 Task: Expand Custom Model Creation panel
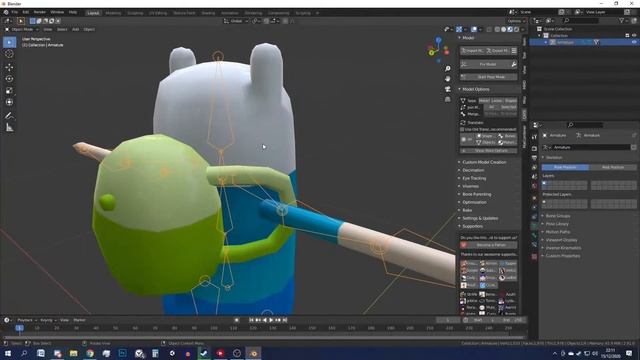pos(484,162)
